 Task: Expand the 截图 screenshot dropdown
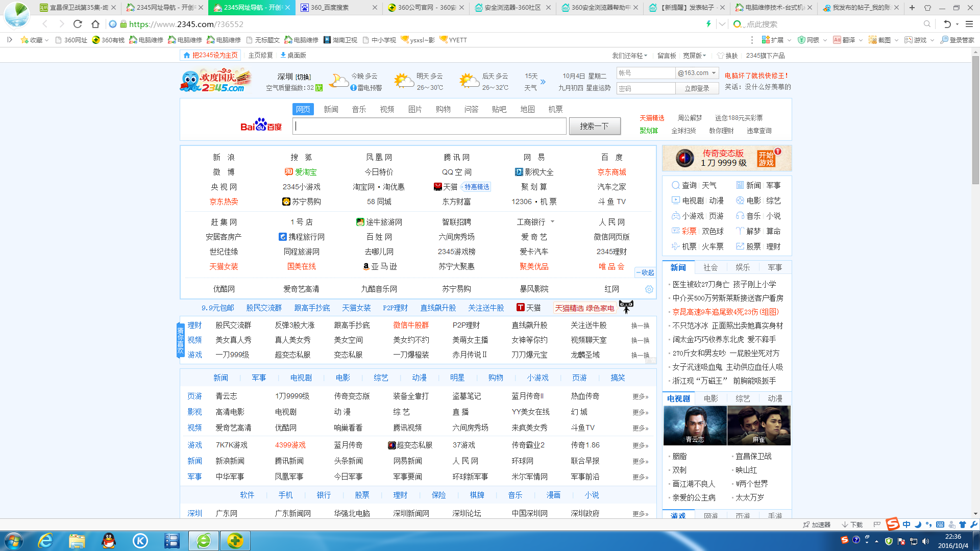pos(896,40)
